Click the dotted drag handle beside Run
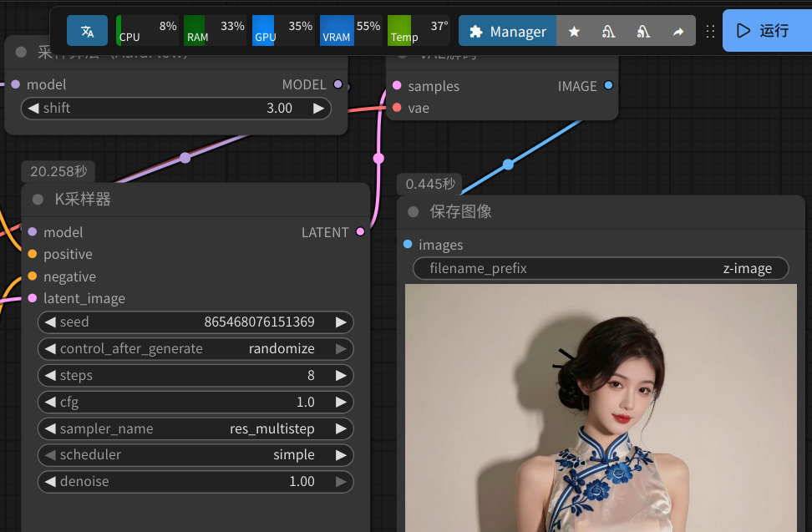This screenshot has height=532, width=812. (x=710, y=32)
